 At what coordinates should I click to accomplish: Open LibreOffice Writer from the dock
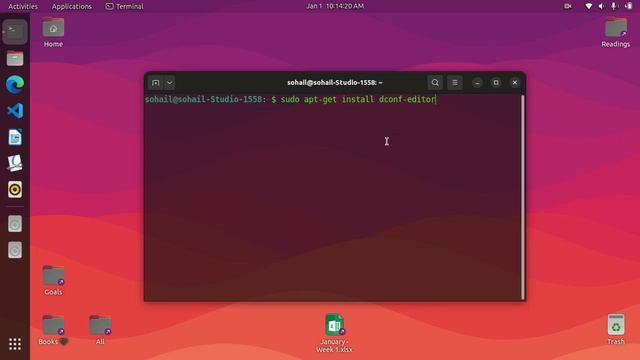coord(15,137)
